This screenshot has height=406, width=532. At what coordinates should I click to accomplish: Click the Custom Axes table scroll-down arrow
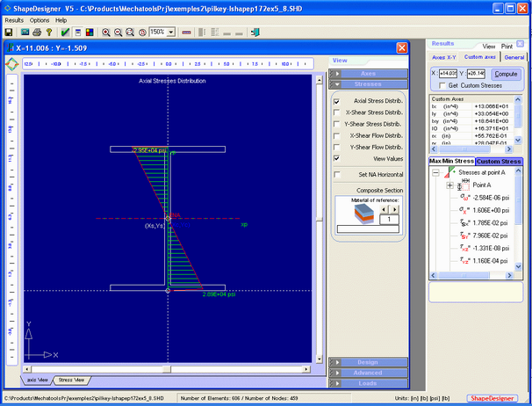click(x=518, y=140)
